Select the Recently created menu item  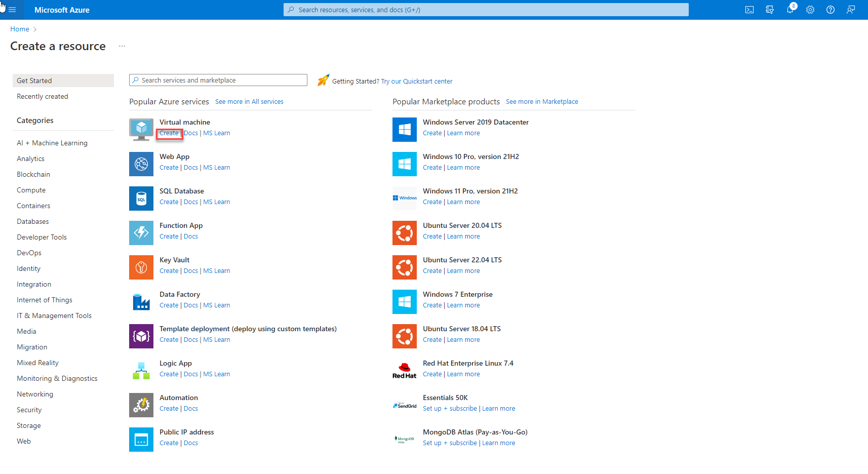click(43, 96)
